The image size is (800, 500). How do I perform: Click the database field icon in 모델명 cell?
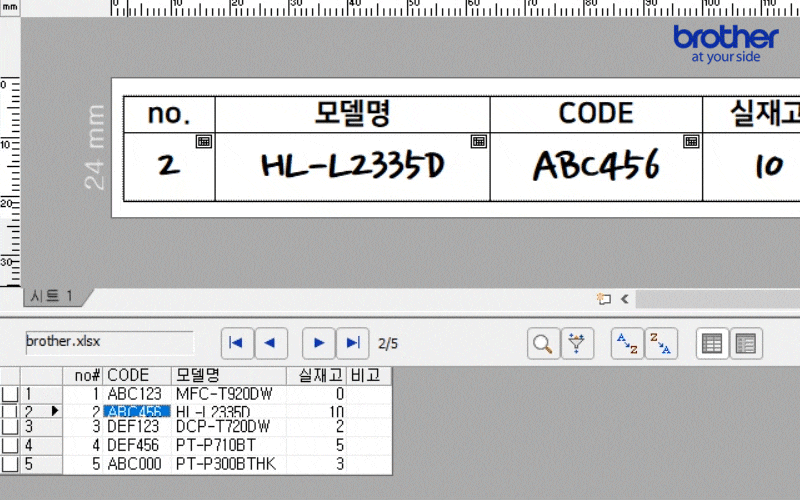point(479,141)
